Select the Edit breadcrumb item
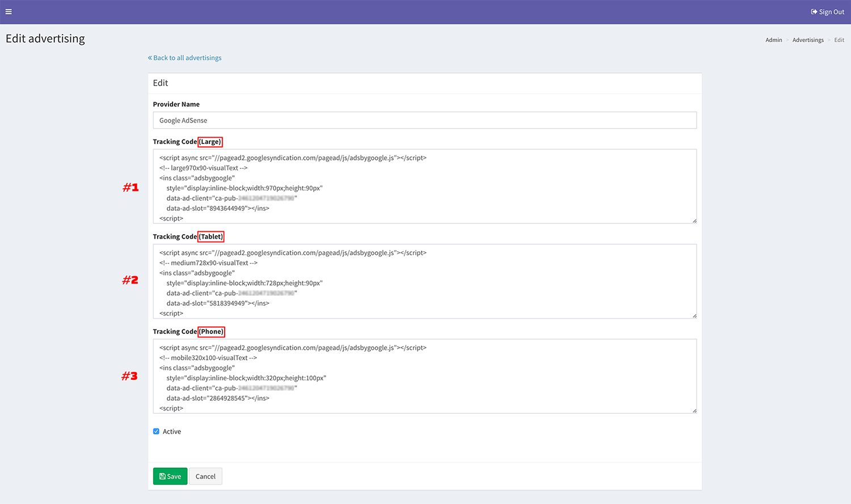Image resolution: width=851 pixels, height=504 pixels. click(x=839, y=40)
